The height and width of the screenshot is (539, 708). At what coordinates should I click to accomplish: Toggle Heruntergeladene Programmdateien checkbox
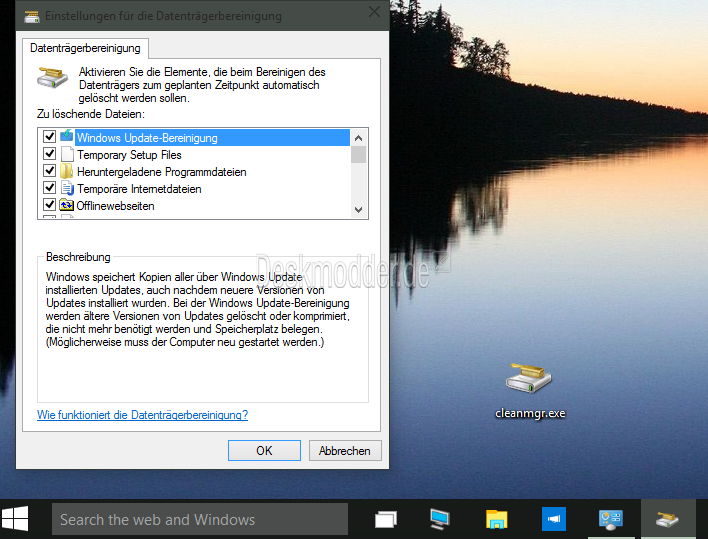pyautogui.click(x=49, y=171)
